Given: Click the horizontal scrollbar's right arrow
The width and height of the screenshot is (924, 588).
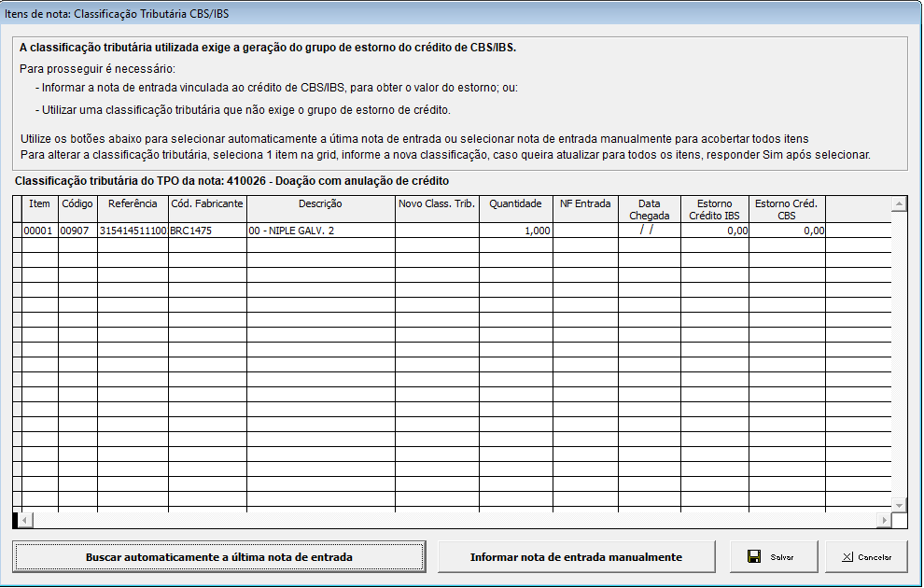Looking at the screenshot, I should 883,520.
